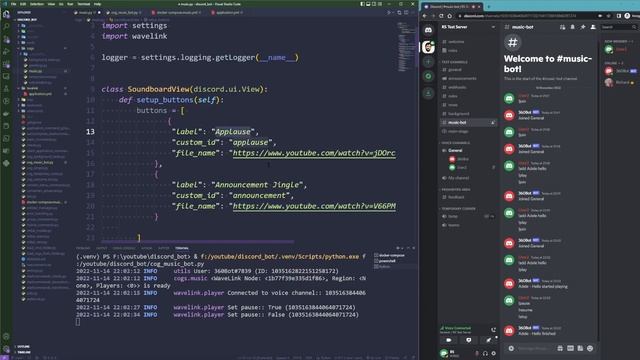640x360 pixels.
Task: Open the VS Code Explorer activity icon
Action: [x=6, y=14]
